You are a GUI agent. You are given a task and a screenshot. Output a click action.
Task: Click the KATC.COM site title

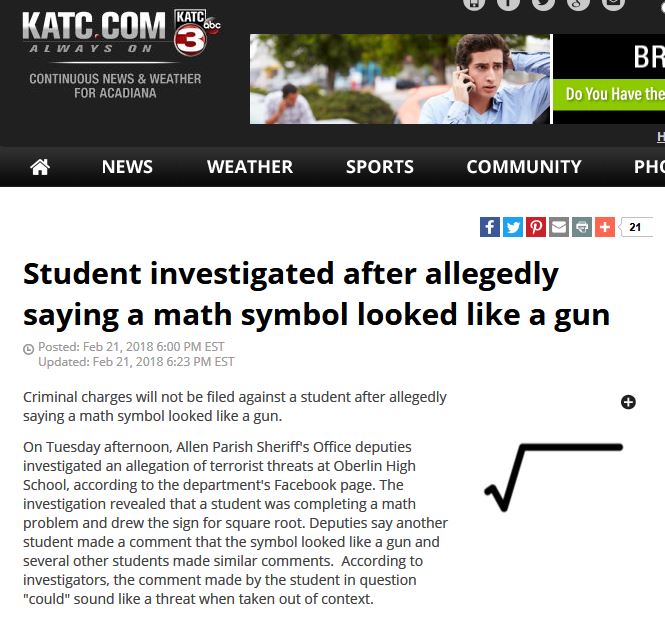click(x=94, y=26)
